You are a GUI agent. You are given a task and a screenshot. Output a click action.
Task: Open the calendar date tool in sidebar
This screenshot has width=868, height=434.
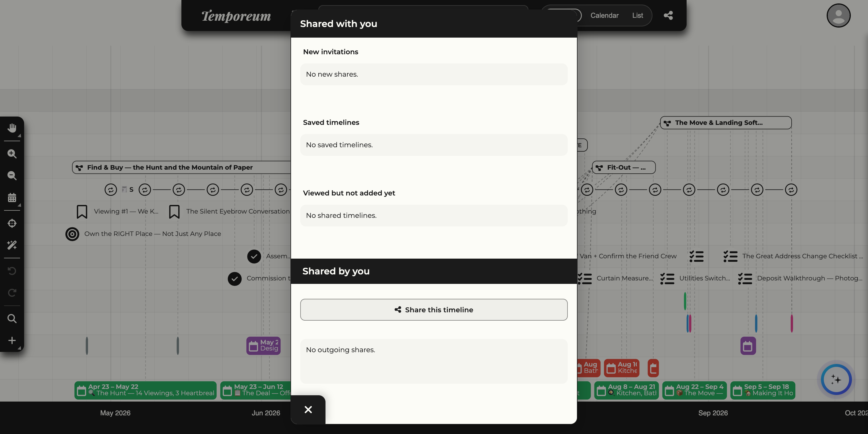pos(12,197)
